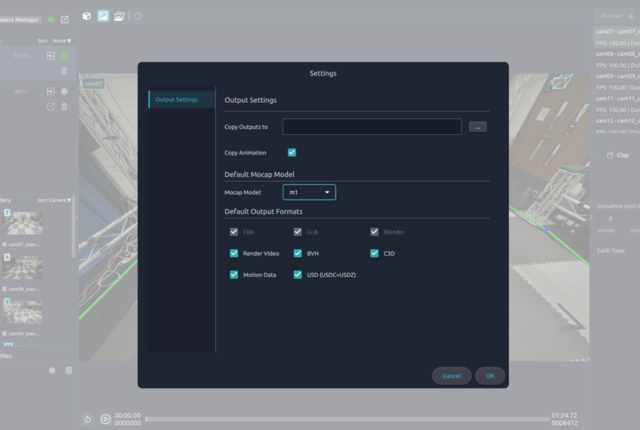
Task: Click the sequence start minutes field
Action: (x=610, y=219)
